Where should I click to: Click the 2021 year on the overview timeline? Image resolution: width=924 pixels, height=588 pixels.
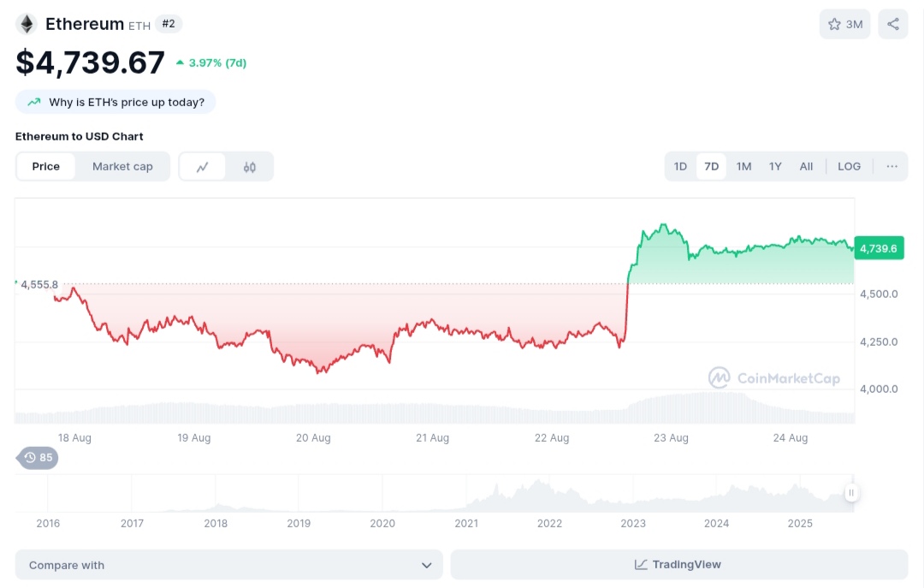pos(466,523)
